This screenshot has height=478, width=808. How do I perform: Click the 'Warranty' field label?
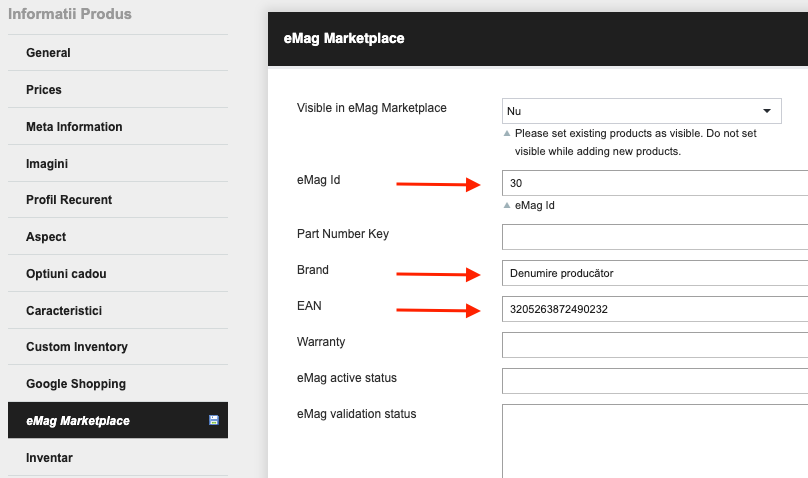tap(321, 342)
